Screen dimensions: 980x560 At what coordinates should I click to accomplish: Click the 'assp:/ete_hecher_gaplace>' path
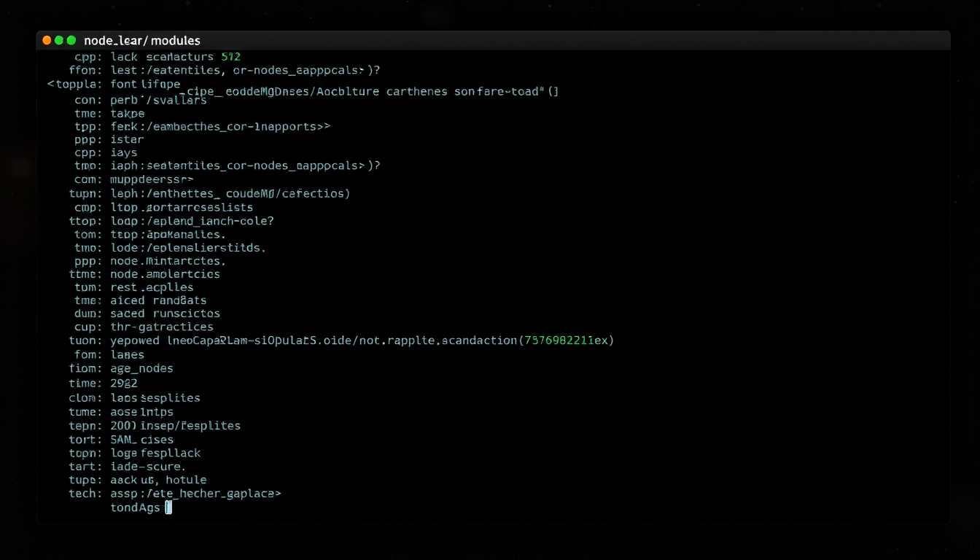coord(195,494)
